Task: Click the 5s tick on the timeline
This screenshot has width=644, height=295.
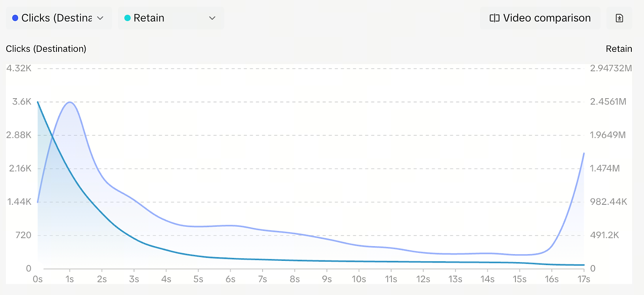Action: pos(198,279)
